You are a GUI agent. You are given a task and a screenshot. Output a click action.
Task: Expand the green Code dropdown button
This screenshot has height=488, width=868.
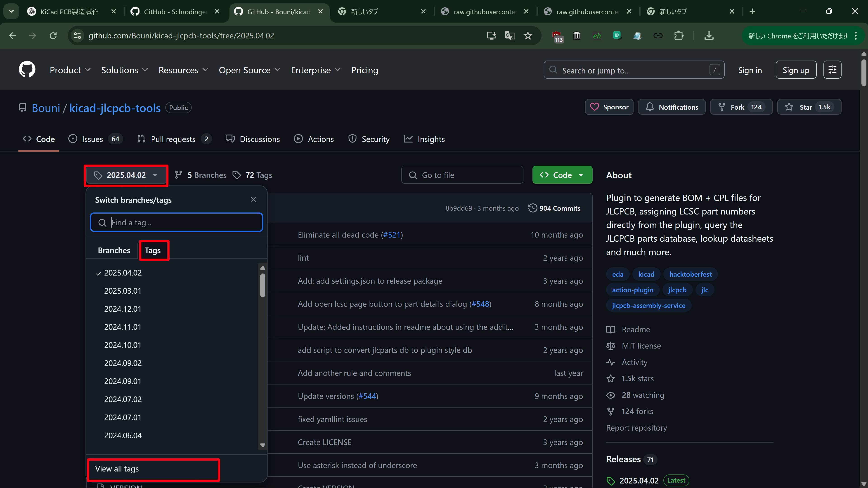pyautogui.click(x=562, y=175)
